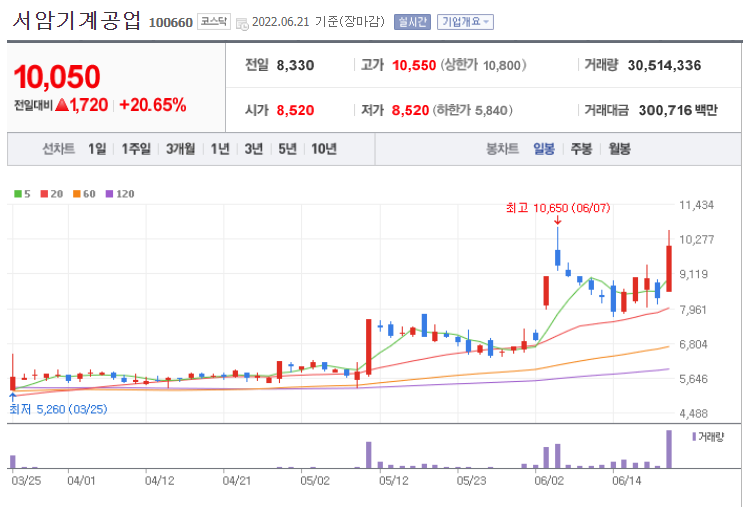Click the 최고 10,650 (06/07) high marker

point(558,208)
